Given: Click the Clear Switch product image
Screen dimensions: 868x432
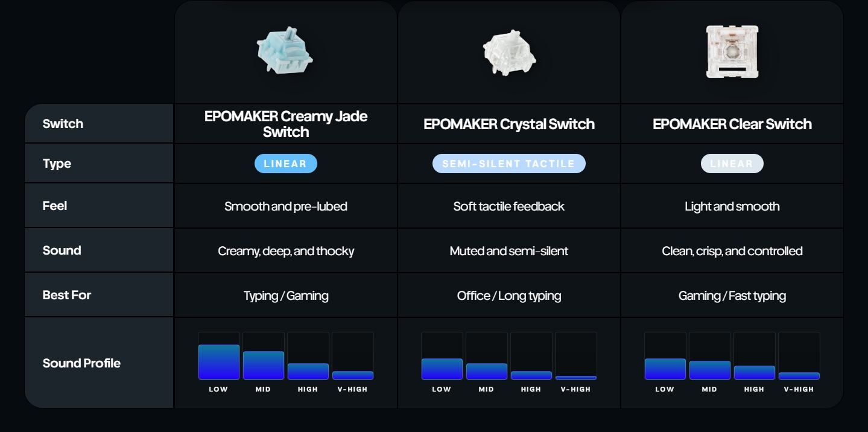Looking at the screenshot, I should click(x=732, y=52).
